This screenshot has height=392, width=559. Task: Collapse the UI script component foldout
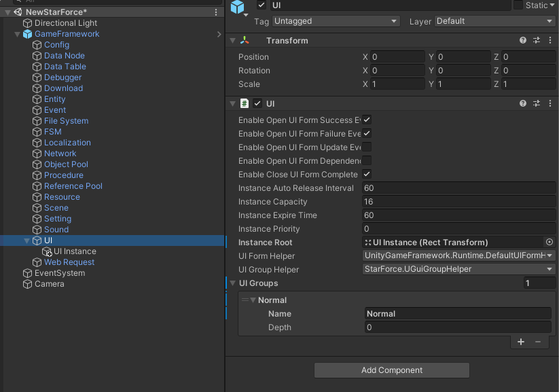233,104
